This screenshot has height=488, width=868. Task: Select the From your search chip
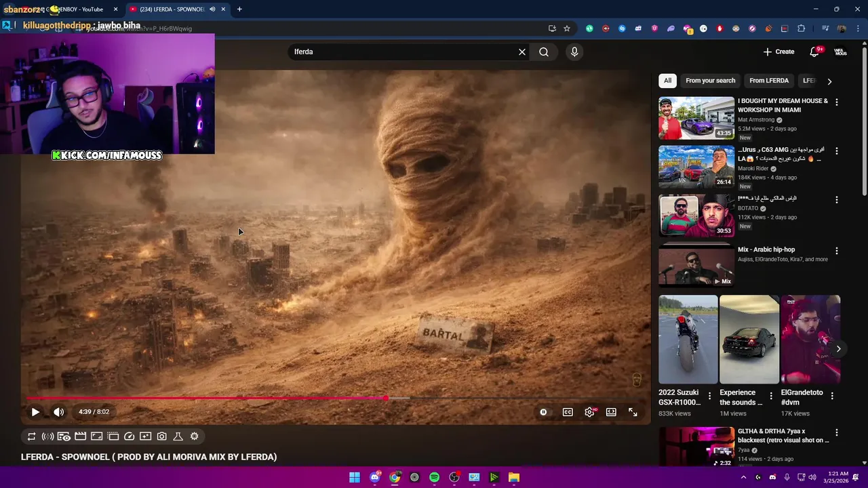click(710, 81)
